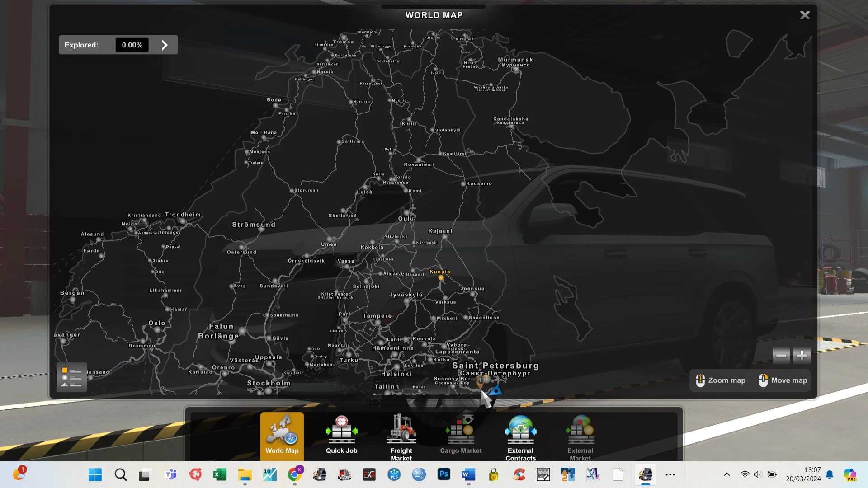This screenshot has width=868, height=488.
Task: Open Excel from the taskbar
Action: click(x=220, y=474)
